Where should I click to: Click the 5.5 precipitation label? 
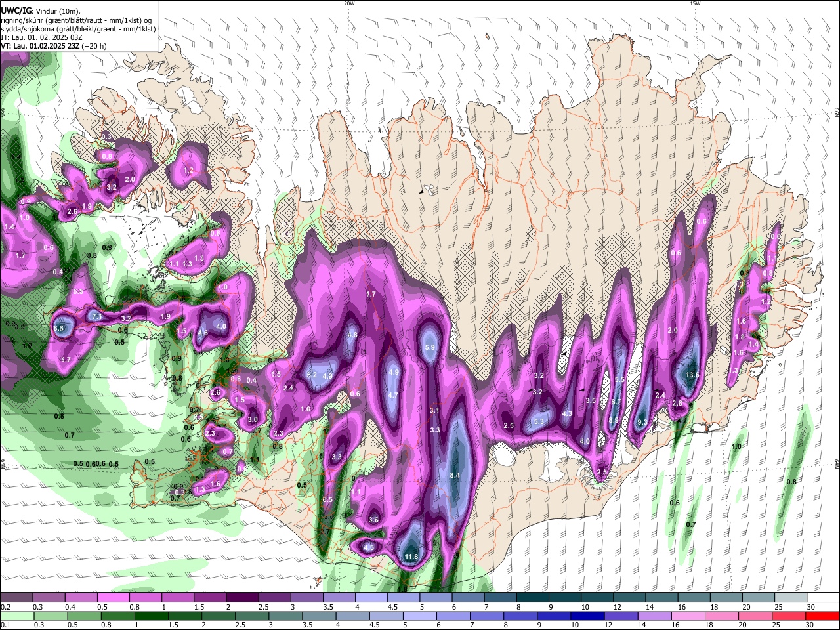click(619, 379)
